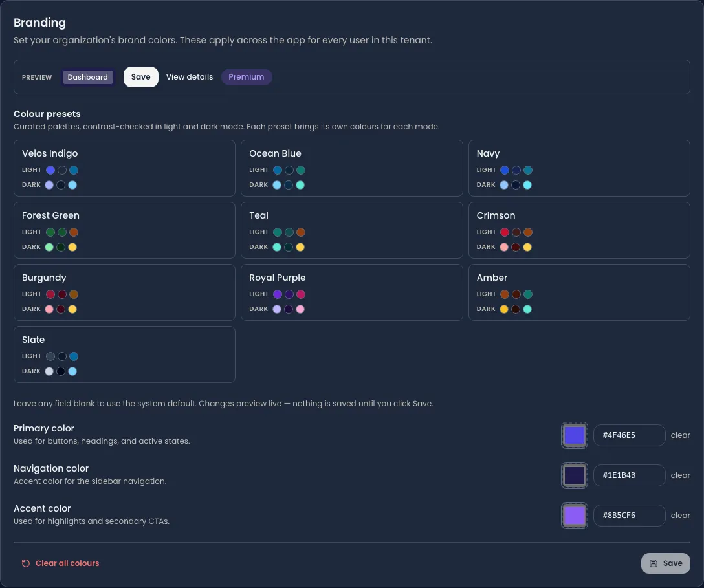Click the Velos Indigo light primary dot

point(50,170)
